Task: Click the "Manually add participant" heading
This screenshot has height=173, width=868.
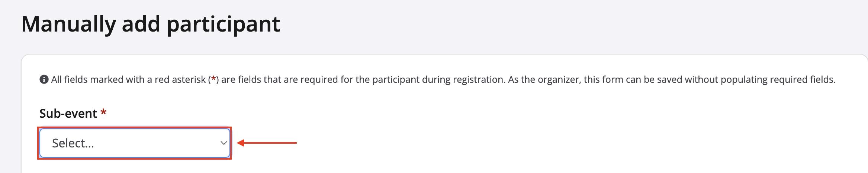Action: [x=151, y=24]
